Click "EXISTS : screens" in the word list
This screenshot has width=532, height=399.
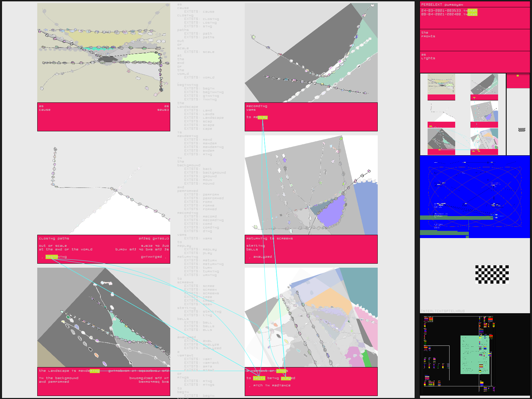tap(202, 293)
